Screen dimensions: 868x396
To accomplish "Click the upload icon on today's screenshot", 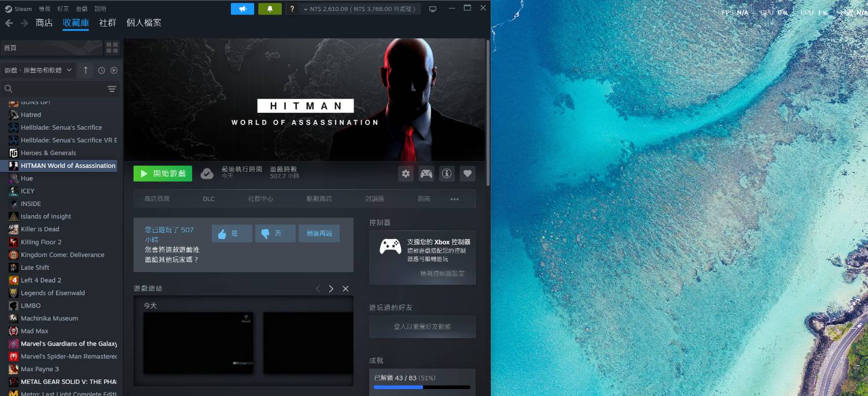I will click(246, 318).
